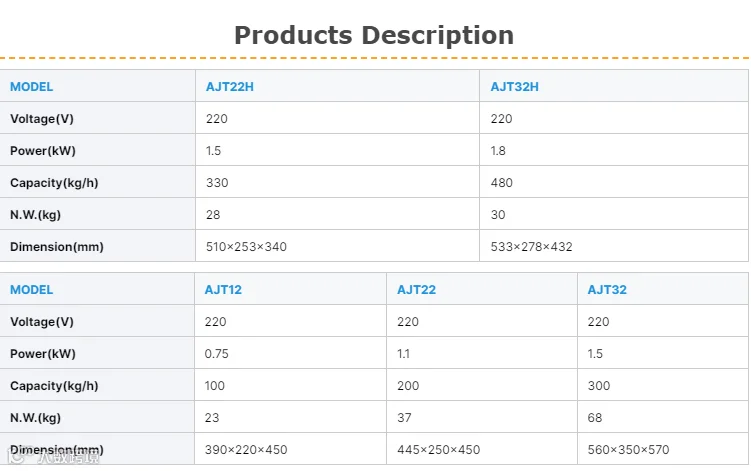Screen dimensions: 751x471
Task: Click the AJT32 model header
Action: (607, 290)
